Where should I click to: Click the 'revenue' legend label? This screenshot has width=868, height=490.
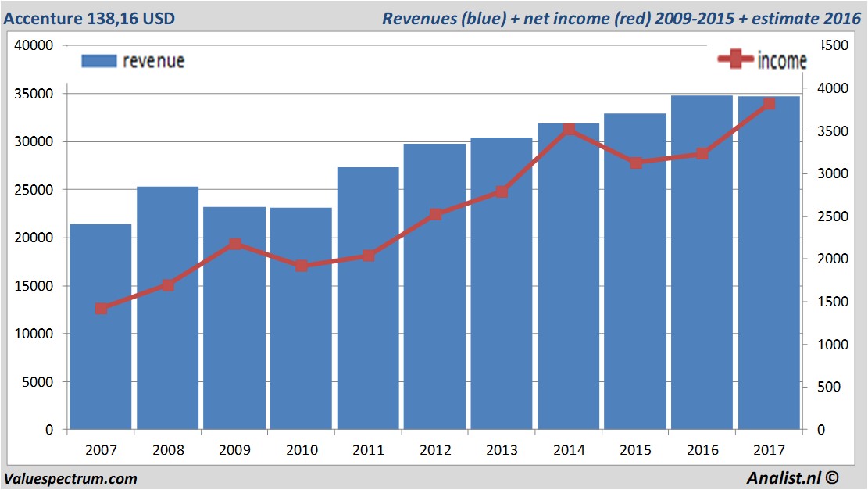153,61
